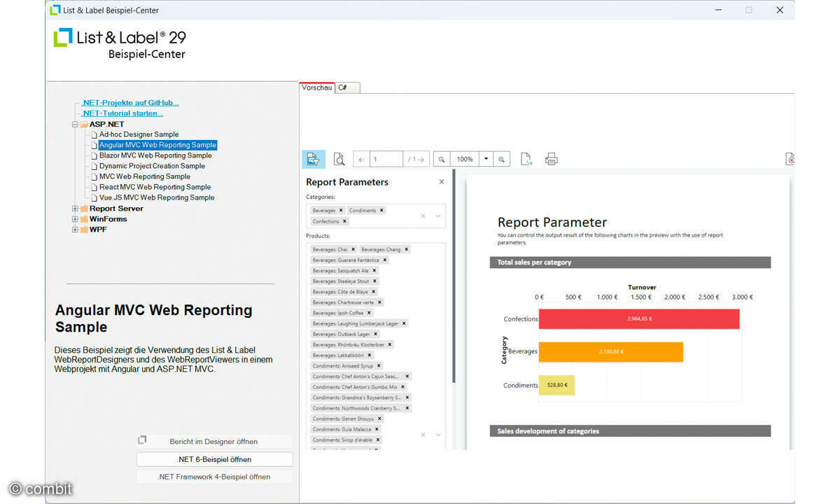The image size is (840, 504).
Task: Click .NET Framework 4-Beispiel öffnen button
Action: point(214,477)
